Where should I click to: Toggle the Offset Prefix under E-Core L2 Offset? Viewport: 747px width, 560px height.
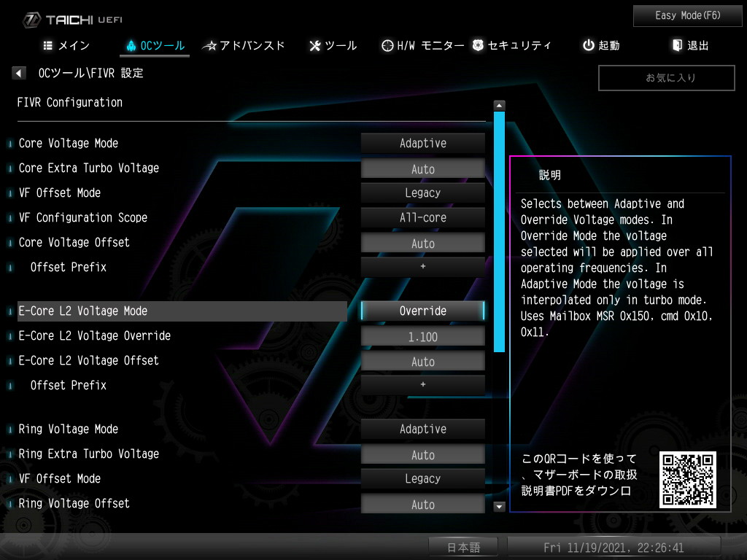422,385
